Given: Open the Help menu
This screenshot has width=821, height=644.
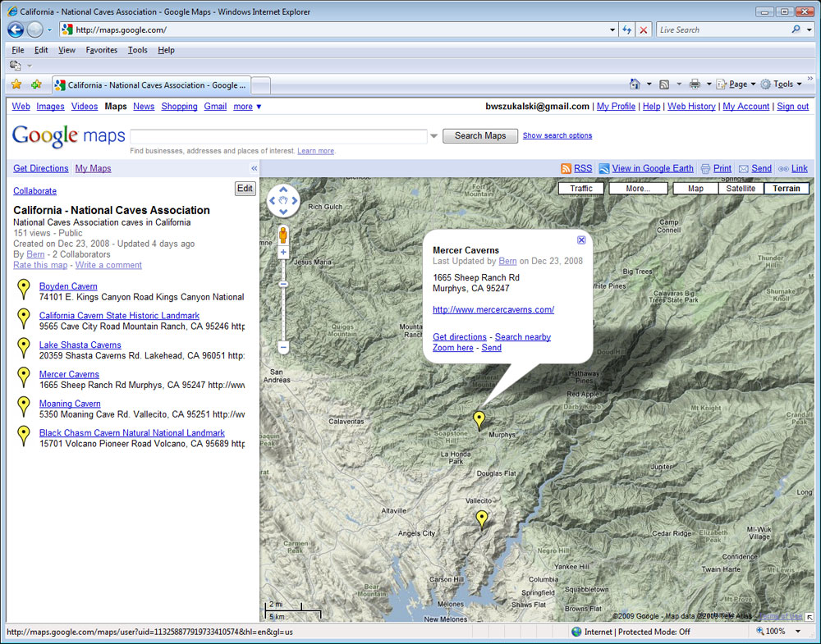Looking at the screenshot, I should tap(166, 50).
